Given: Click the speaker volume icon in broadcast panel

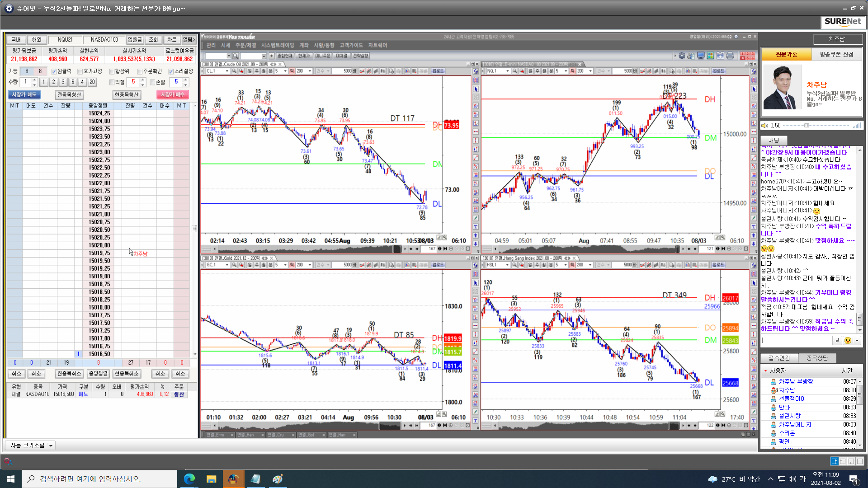Looking at the screenshot, I should pos(764,126).
